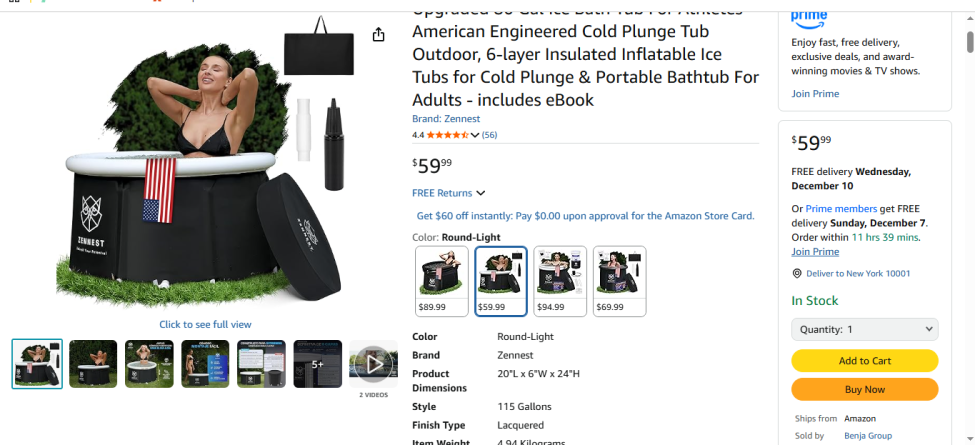Viewport: 975px width, 445px height.
Task: Click the star rating icons
Action: [446, 135]
